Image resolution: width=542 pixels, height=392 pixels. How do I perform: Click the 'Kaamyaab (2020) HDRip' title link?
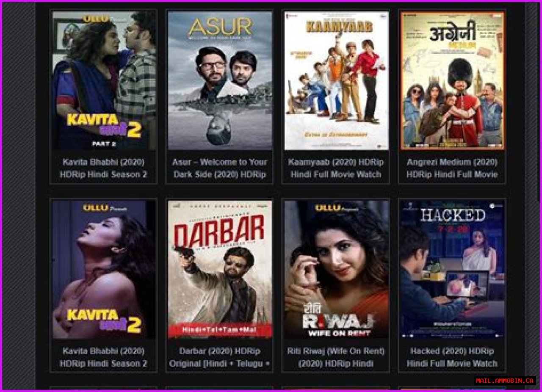(336, 168)
